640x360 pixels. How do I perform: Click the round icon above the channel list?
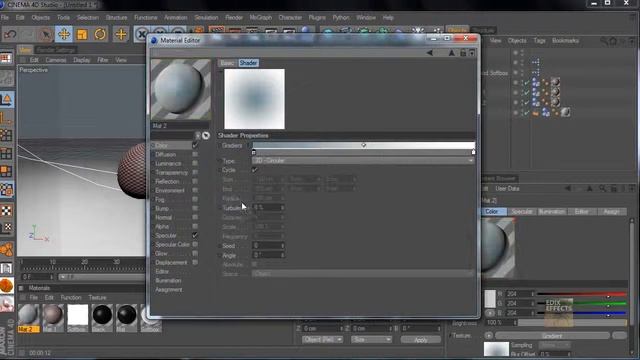tap(206, 136)
